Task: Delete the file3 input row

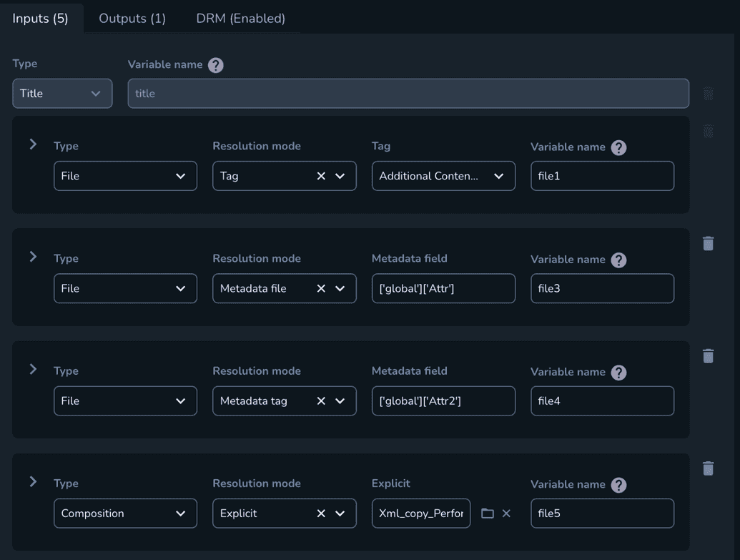Action: (x=708, y=243)
